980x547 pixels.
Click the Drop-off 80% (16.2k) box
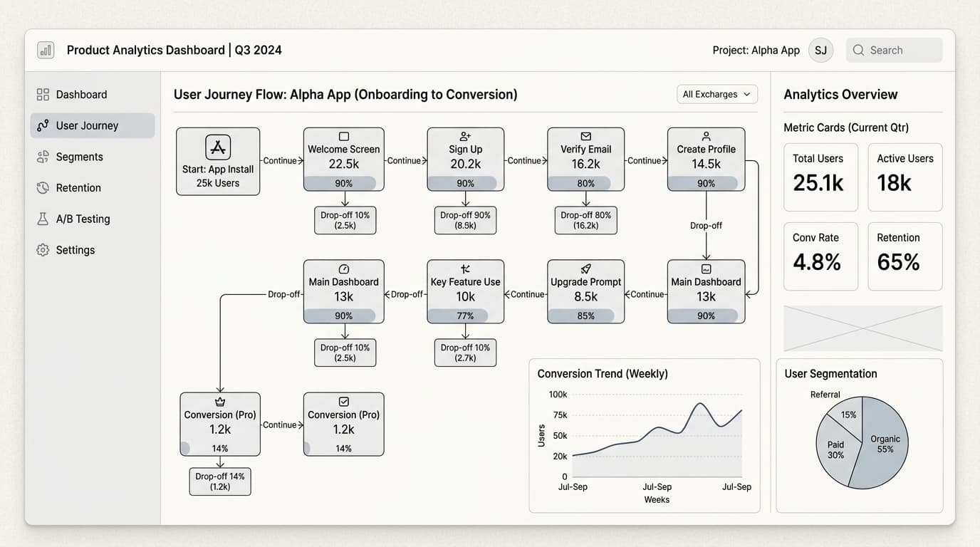pyautogui.click(x=585, y=220)
